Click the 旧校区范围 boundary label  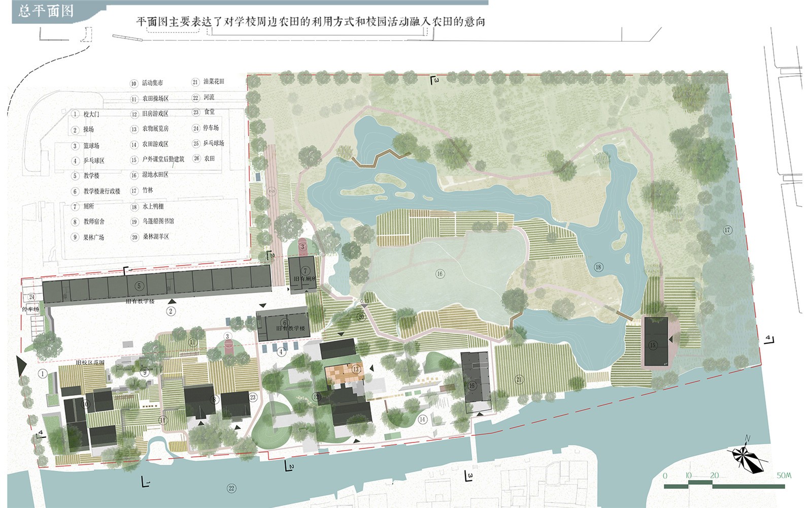[x=90, y=363]
